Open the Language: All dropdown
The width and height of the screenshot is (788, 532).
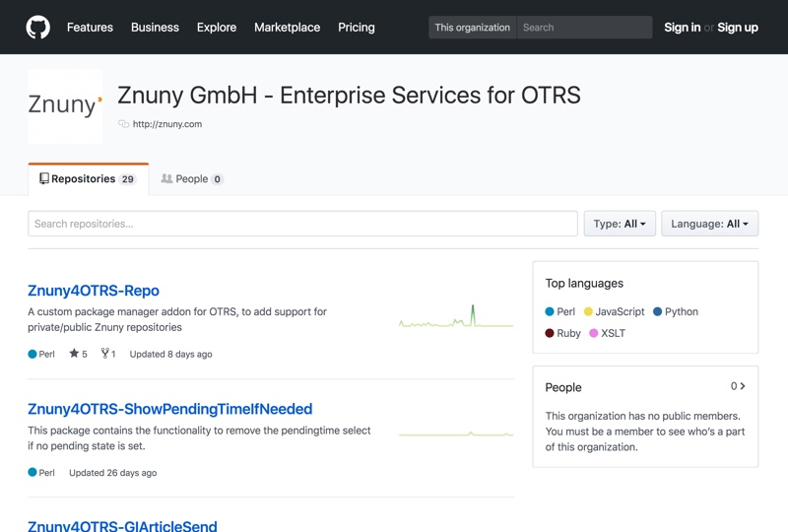[709, 224]
